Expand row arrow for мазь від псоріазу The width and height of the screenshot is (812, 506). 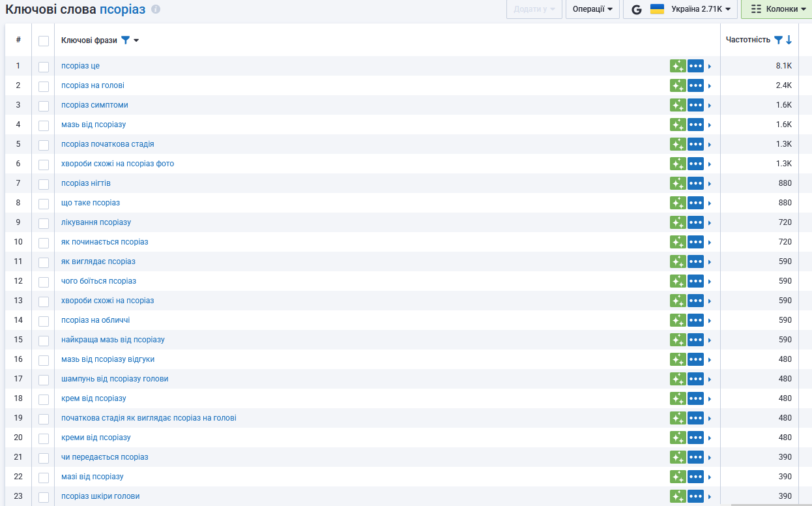pos(710,125)
